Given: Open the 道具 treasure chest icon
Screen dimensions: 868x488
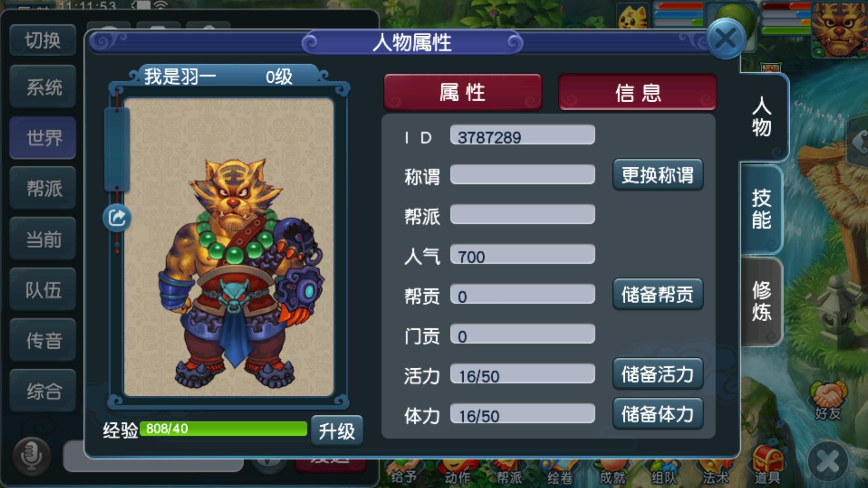Looking at the screenshot, I should (767, 465).
